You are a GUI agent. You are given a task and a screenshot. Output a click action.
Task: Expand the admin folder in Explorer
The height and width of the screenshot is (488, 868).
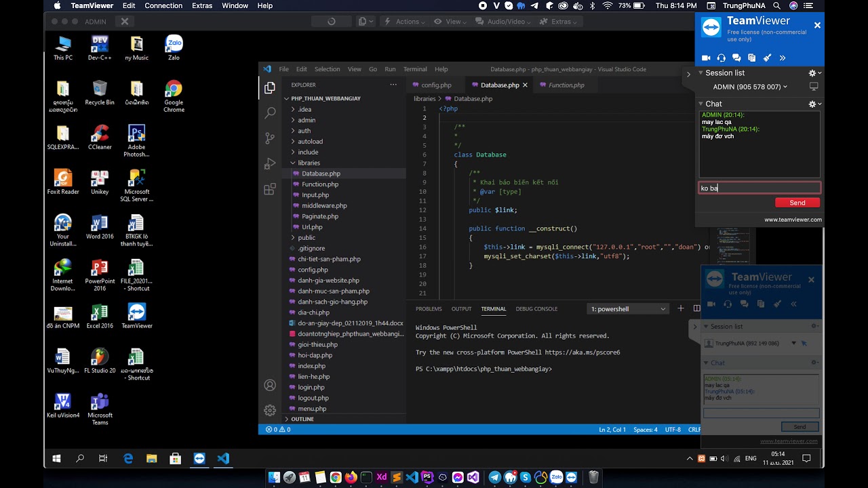(307, 120)
